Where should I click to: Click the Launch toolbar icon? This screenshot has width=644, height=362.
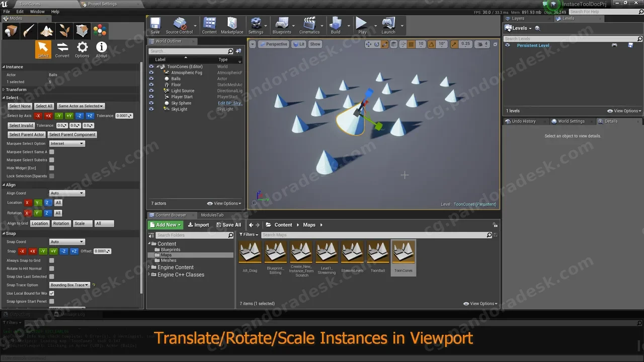388,26
